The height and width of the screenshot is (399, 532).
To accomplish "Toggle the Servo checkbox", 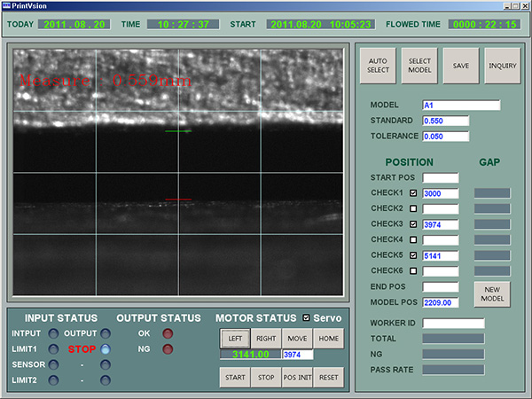I will (x=307, y=317).
